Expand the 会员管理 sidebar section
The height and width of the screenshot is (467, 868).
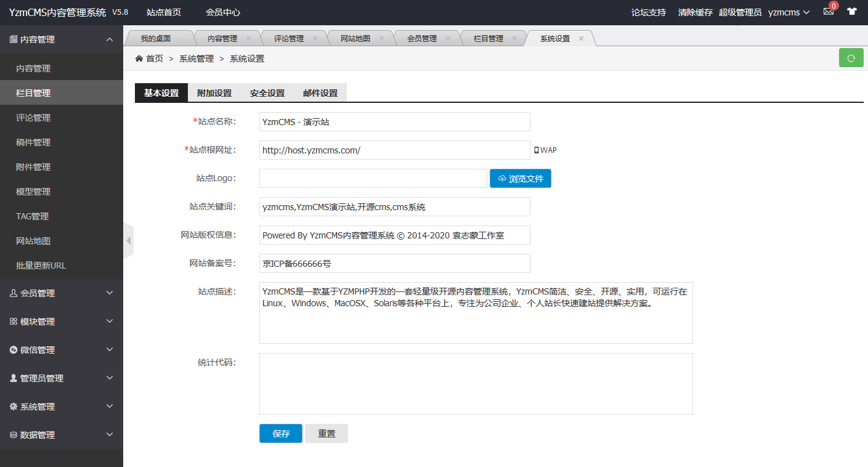pyautogui.click(x=62, y=293)
